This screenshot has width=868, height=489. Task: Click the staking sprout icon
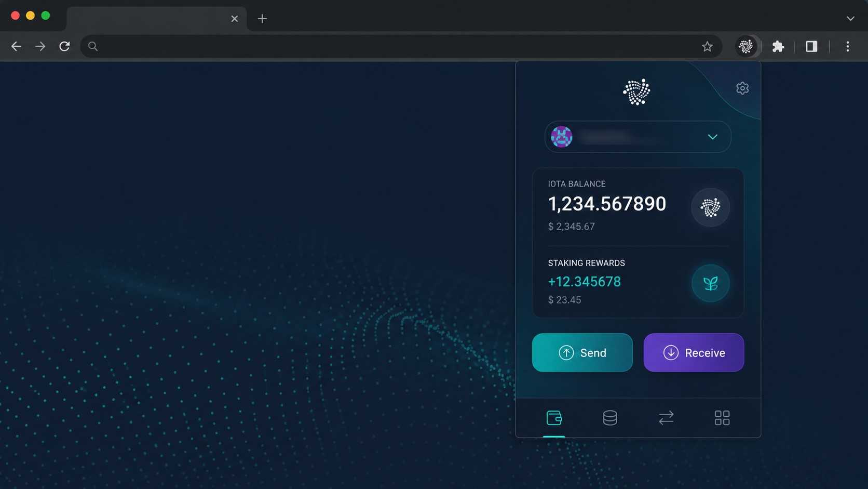coord(711,283)
